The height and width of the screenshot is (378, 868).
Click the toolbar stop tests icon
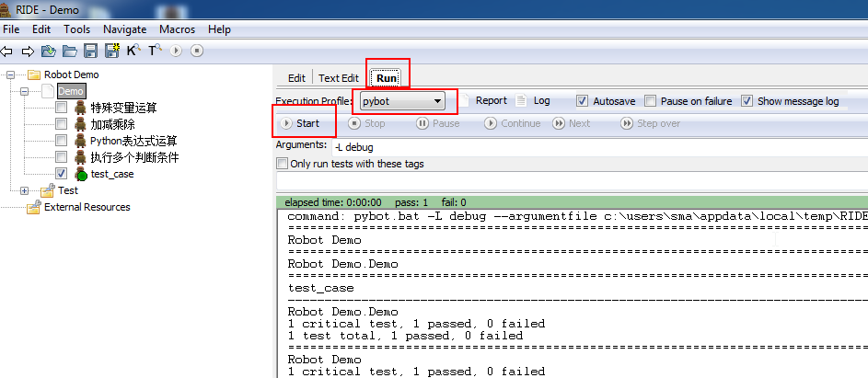(x=197, y=51)
